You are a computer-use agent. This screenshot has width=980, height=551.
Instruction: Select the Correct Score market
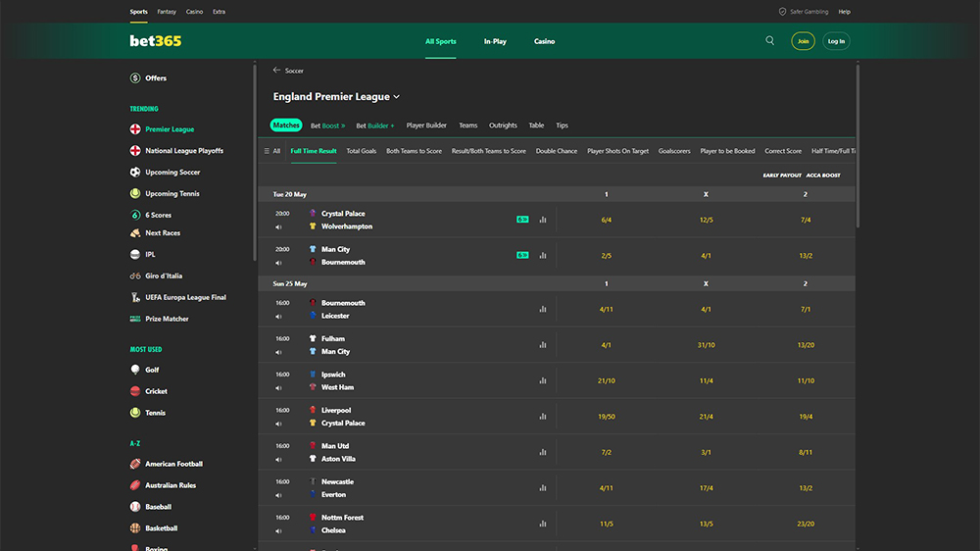[782, 151]
